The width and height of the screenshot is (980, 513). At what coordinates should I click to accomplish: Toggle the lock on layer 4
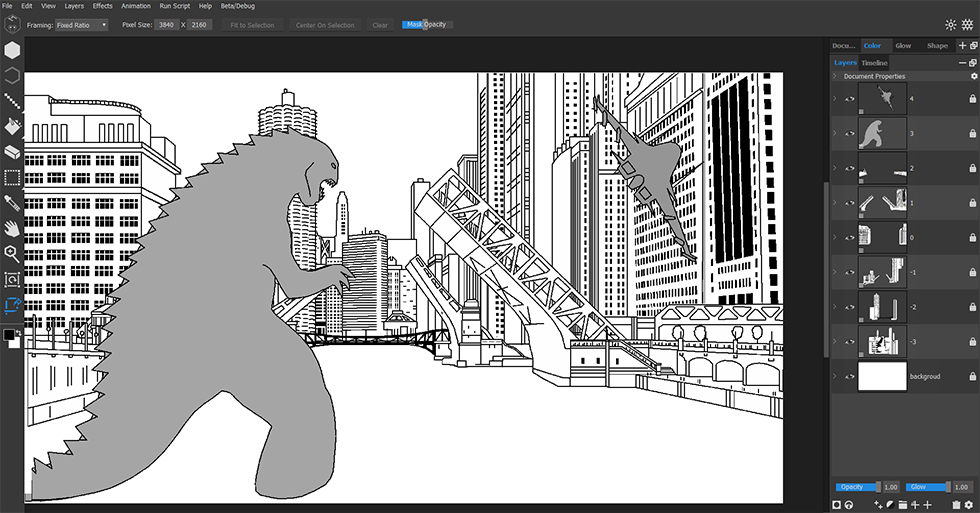coord(972,99)
